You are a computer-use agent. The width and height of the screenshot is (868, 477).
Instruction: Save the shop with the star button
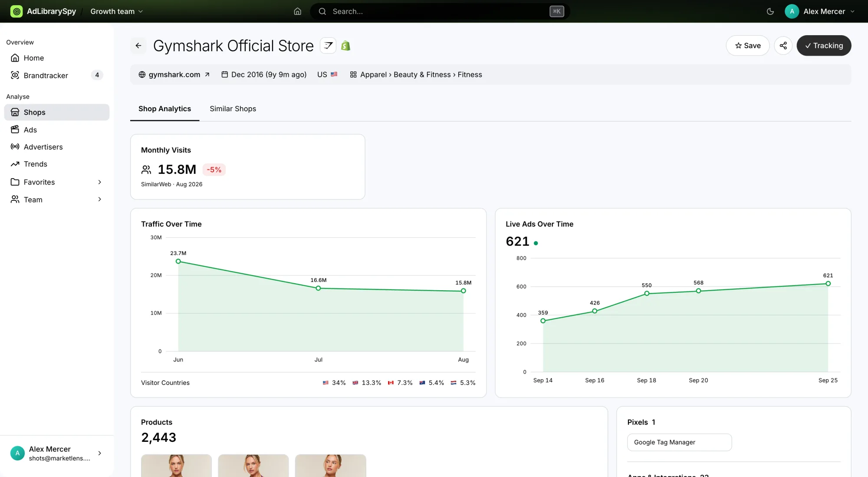click(x=747, y=46)
